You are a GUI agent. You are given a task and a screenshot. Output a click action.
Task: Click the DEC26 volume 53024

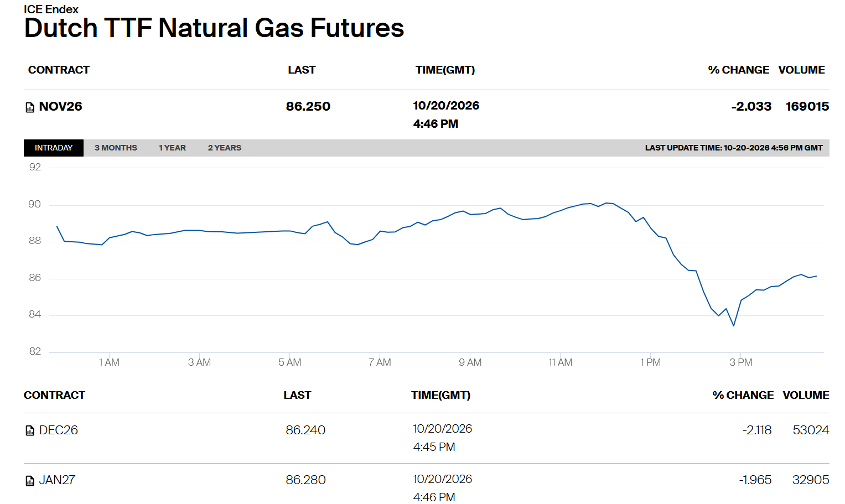[x=811, y=430]
